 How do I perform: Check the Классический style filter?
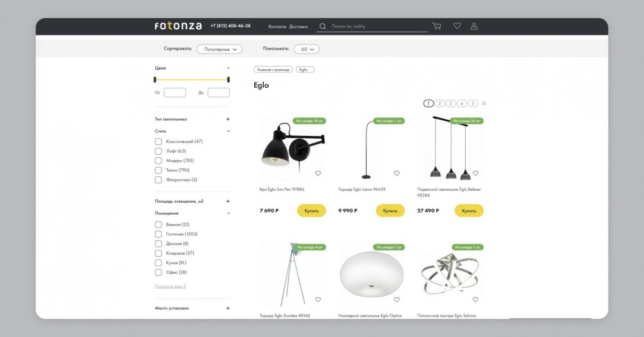point(158,142)
